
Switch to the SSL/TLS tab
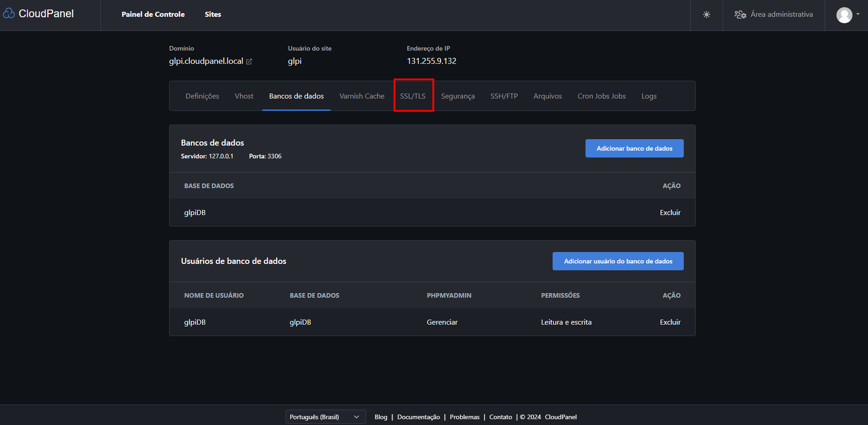[413, 96]
